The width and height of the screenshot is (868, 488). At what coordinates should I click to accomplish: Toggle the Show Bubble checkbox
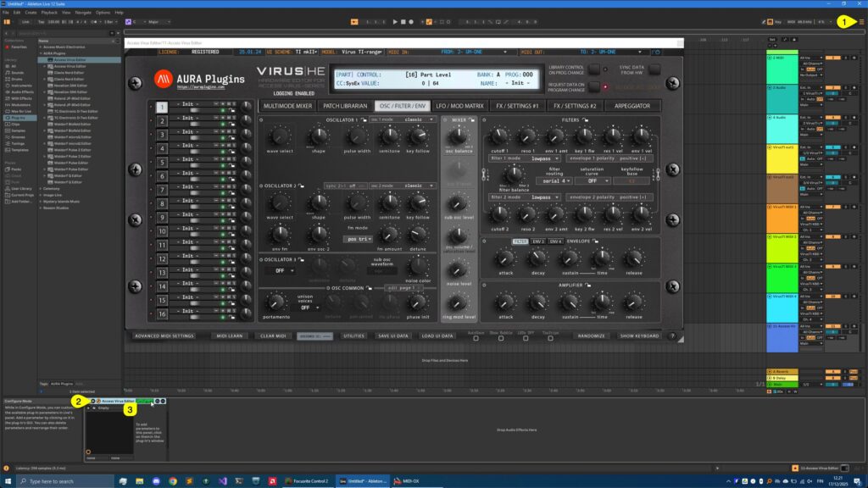coord(501,337)
